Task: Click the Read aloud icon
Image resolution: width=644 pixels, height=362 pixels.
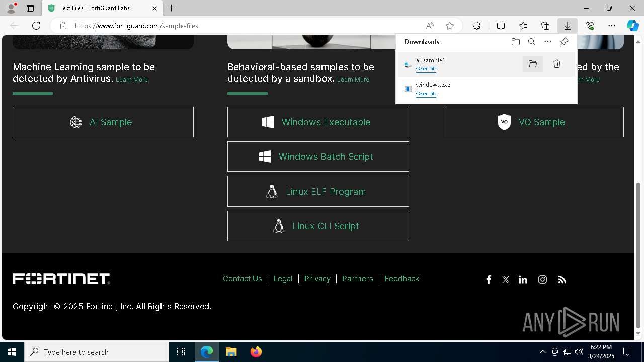Action: coord(430,26)
